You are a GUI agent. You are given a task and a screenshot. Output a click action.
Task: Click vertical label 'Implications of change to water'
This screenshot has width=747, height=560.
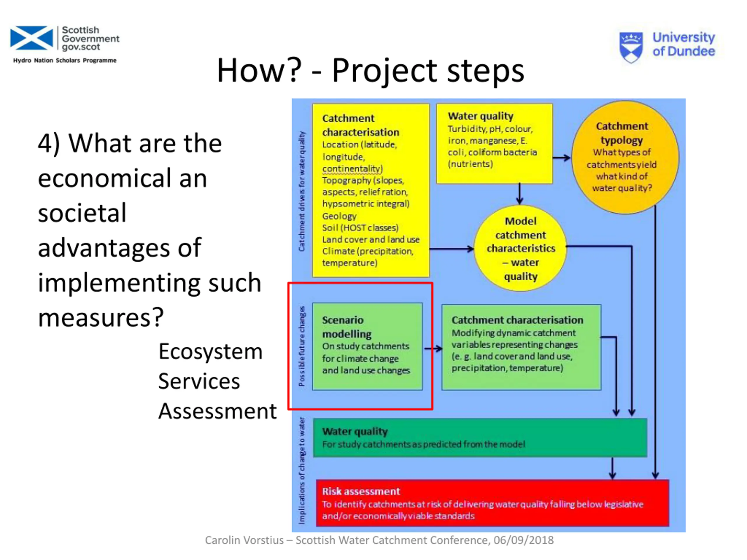(301, 470)
